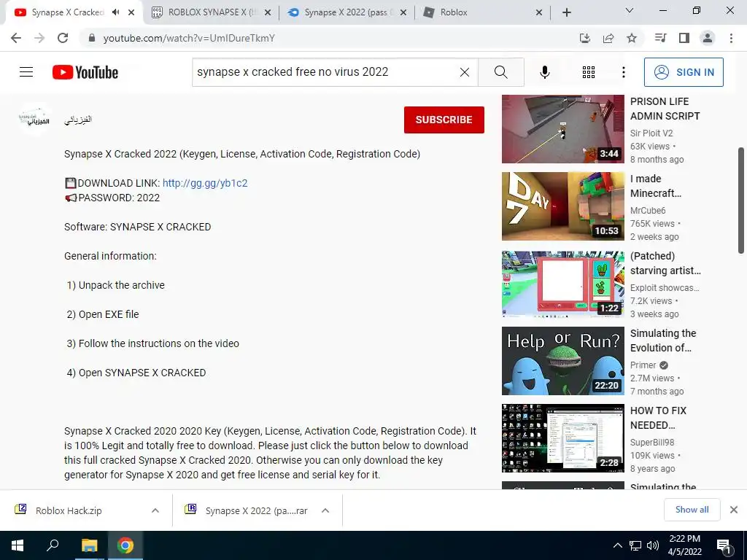This screenshot has width=747, height=560.
Task: Open File Explorer from taskbar
Action: tap(89, 545)
